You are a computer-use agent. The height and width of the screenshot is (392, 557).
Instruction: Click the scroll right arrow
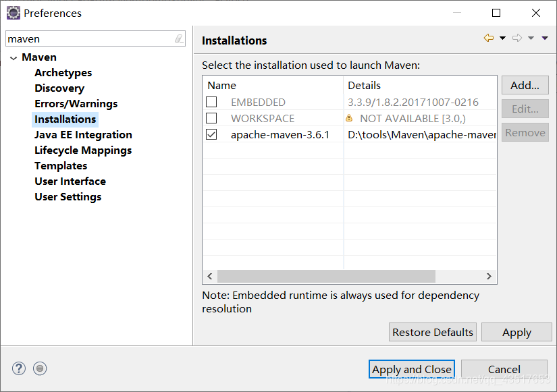coord(489,276)
